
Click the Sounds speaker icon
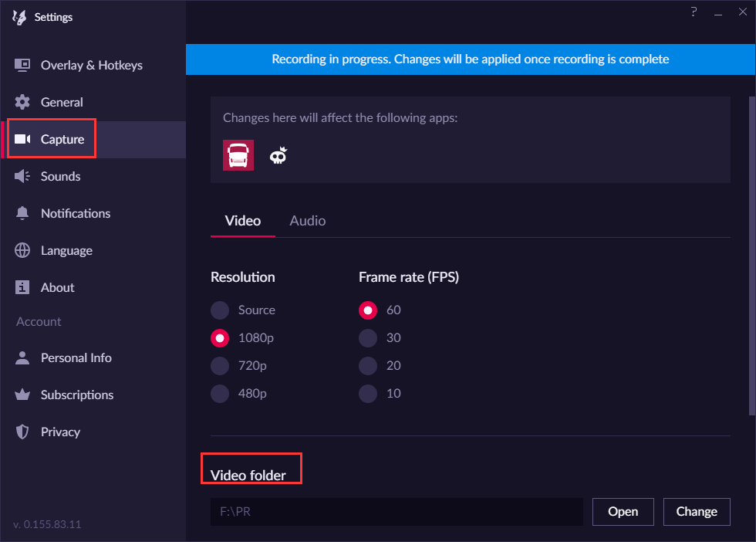(x=22, y=176)
